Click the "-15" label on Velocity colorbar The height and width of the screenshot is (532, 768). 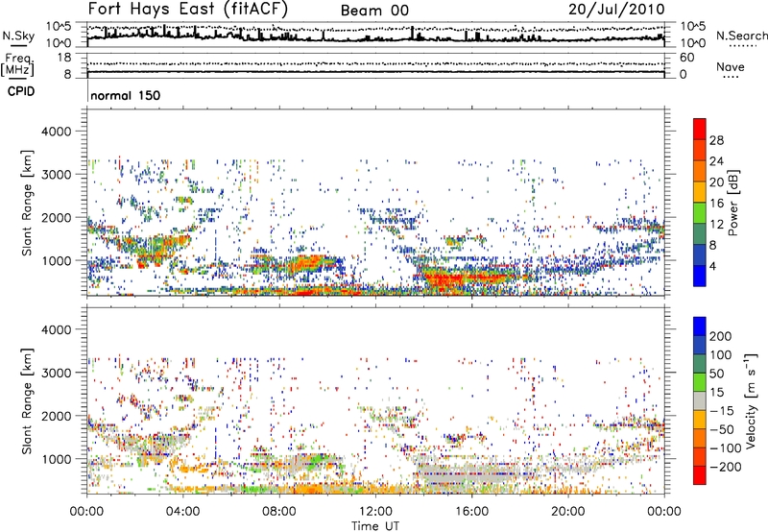[722, 411]
